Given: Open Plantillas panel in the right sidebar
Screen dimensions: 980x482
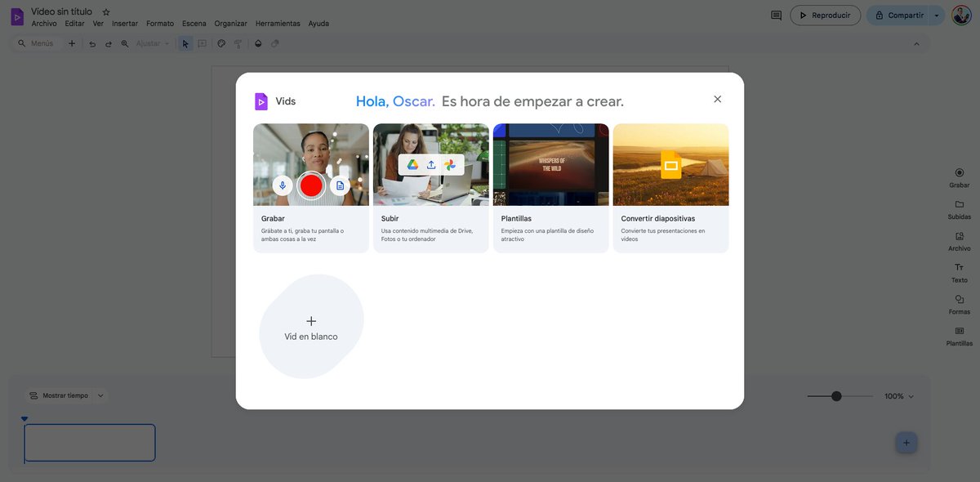Looking at the screenshot, I should pyautogui.click(x=960, y=336).
